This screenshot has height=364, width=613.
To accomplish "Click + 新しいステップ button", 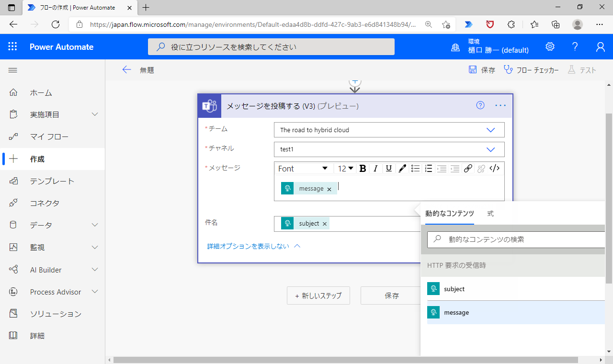I will click(x=318, y=296).
